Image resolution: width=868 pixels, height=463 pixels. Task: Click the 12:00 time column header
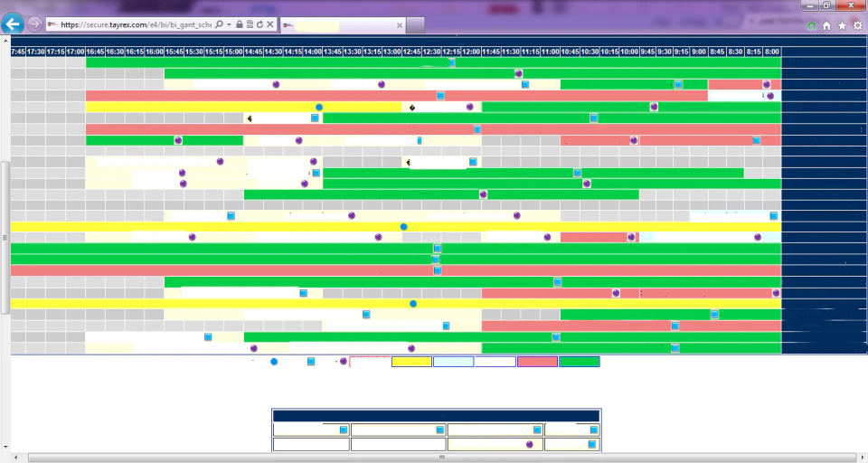tap(471, 52)
